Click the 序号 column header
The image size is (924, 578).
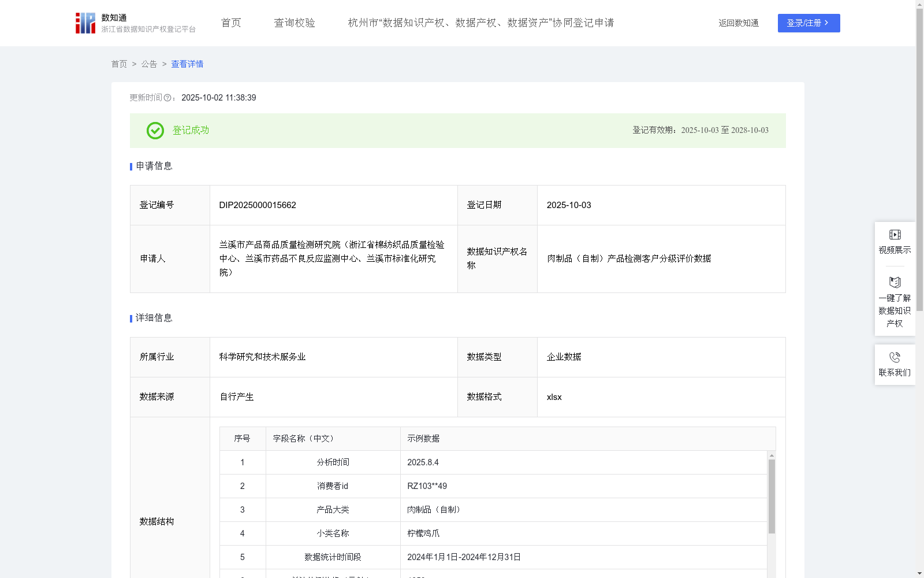[242, 439]
